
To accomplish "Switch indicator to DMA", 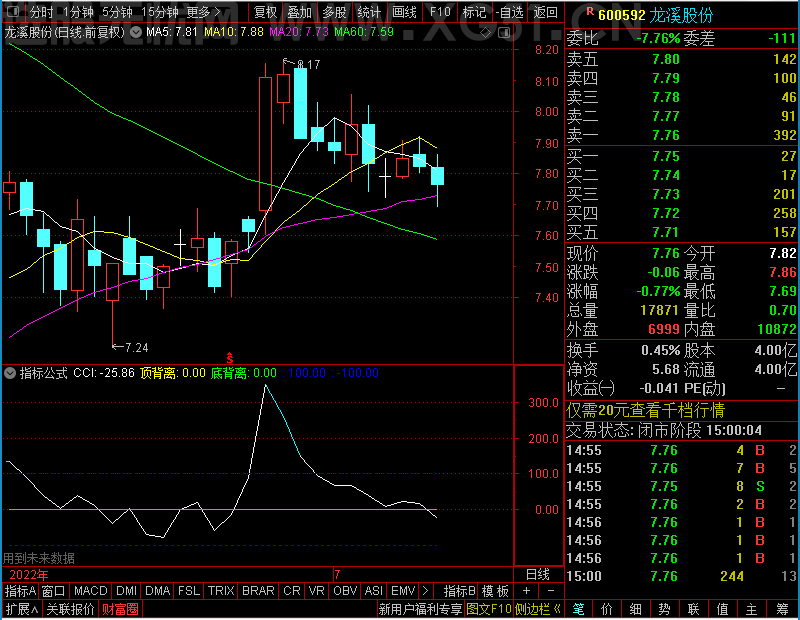I will 157,591.
